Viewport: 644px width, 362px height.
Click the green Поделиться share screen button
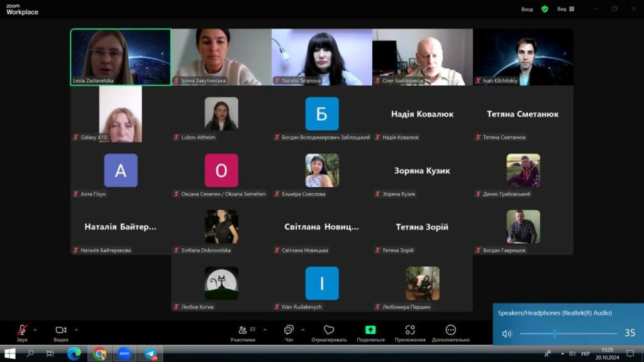point(370,332)
